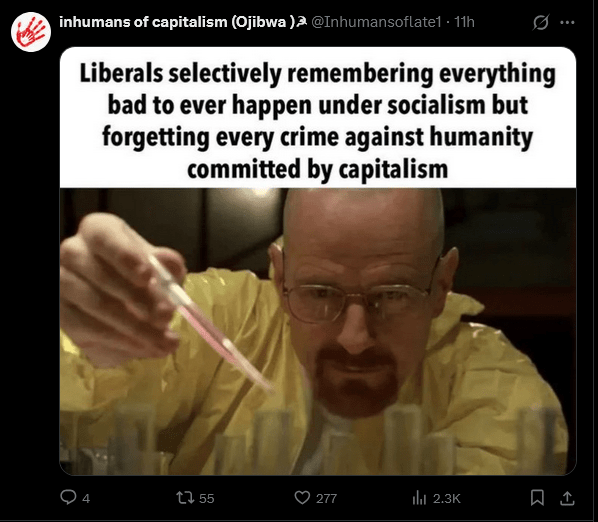
Task: Open the "inhumans of capitalism (Ojibwa )" display name
Action: point(177,22)
